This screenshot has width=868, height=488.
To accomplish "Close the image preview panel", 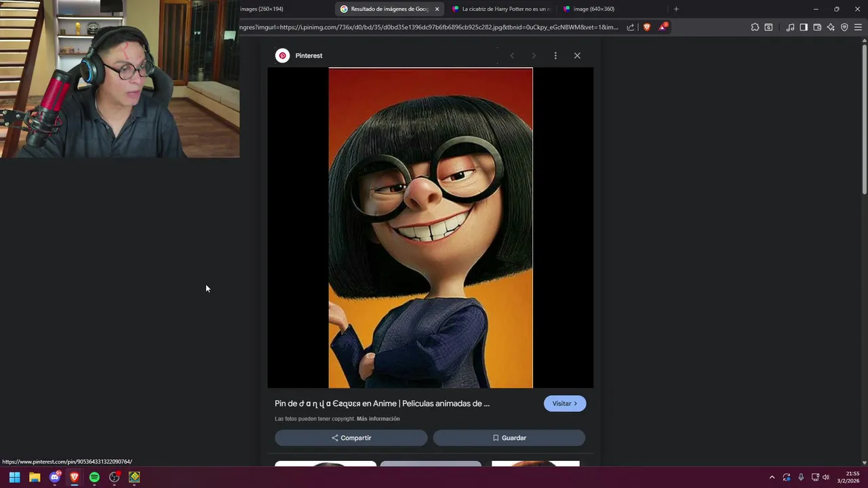I will (577, 56).
